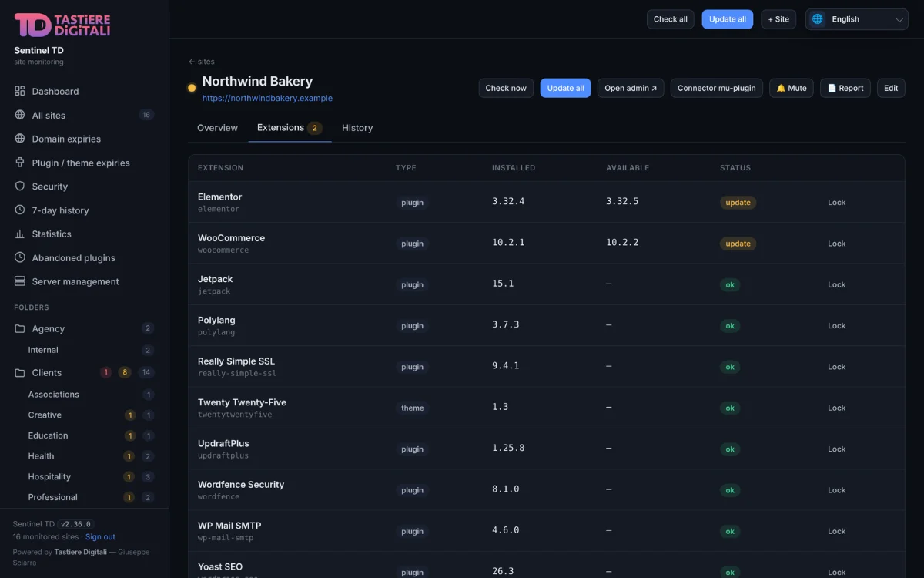Click Open admin button

[x=631, y=88]
